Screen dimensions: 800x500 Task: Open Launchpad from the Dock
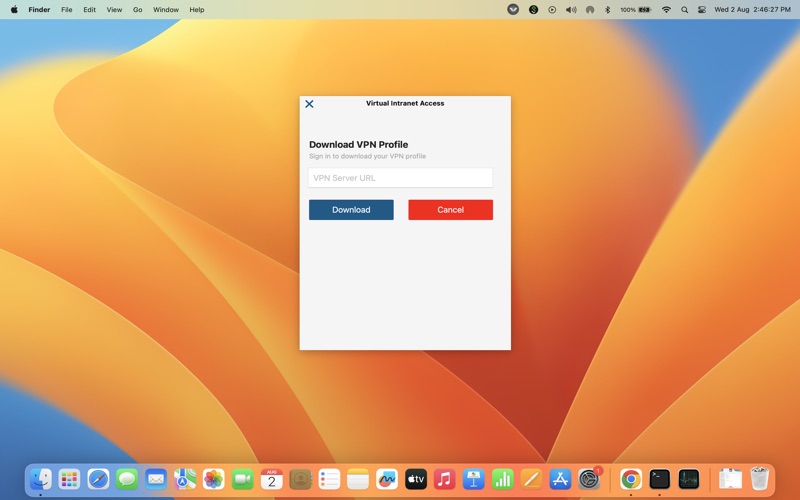point(69,479)
